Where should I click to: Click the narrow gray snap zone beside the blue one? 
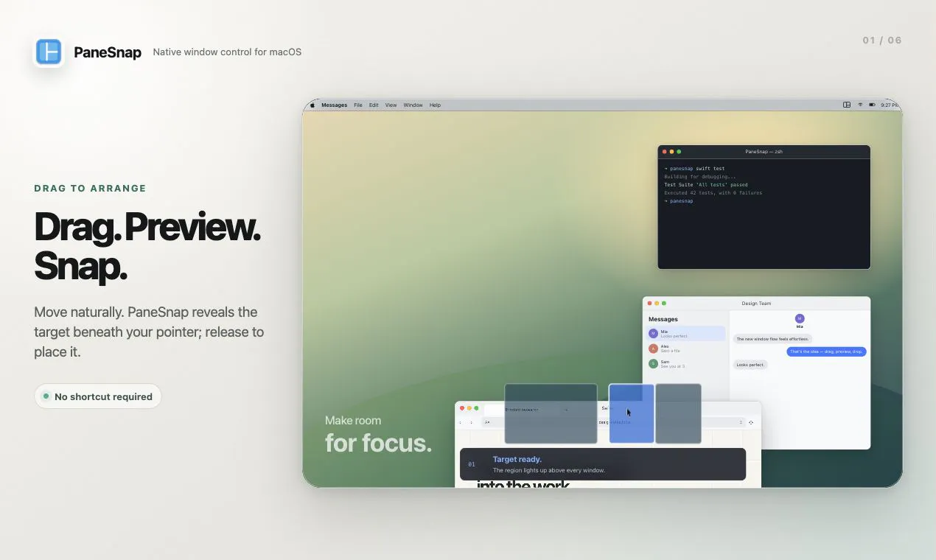pos(678,413)
